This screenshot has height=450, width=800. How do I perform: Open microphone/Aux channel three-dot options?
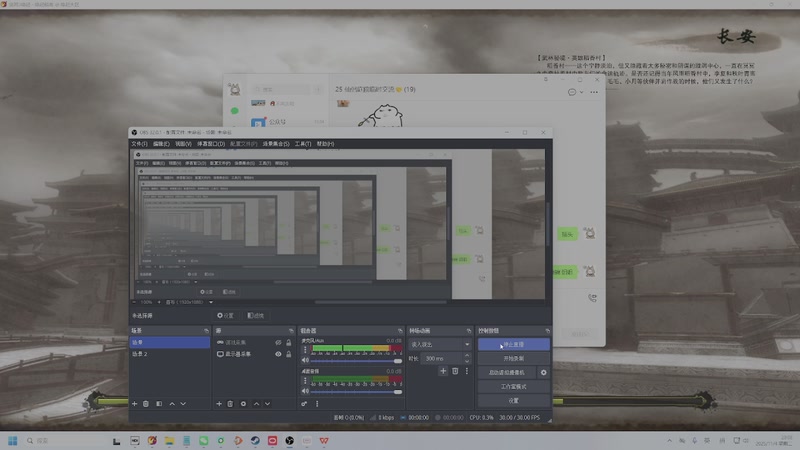click(305, 350)
